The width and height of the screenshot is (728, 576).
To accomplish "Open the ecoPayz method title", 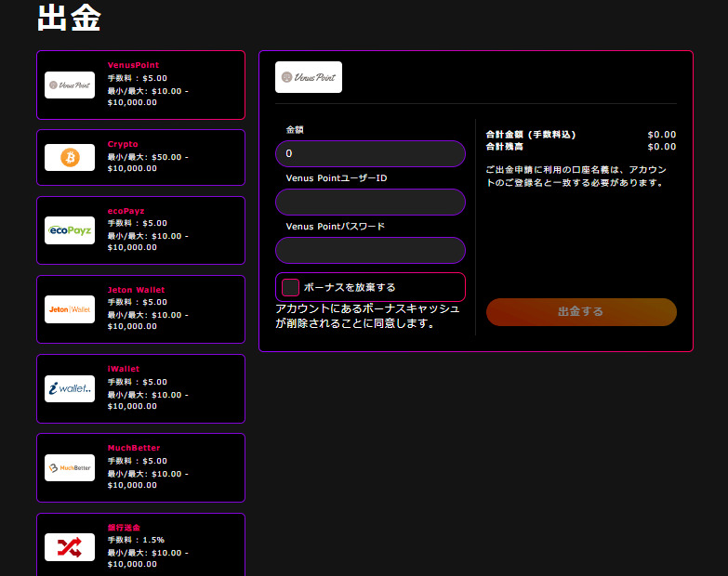I will [126, 211].
